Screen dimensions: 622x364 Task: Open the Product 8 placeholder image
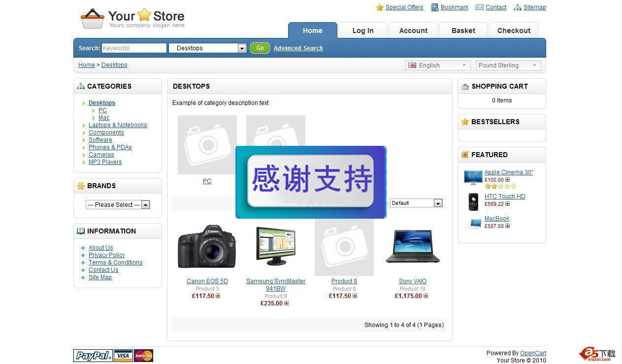[344, 247]
